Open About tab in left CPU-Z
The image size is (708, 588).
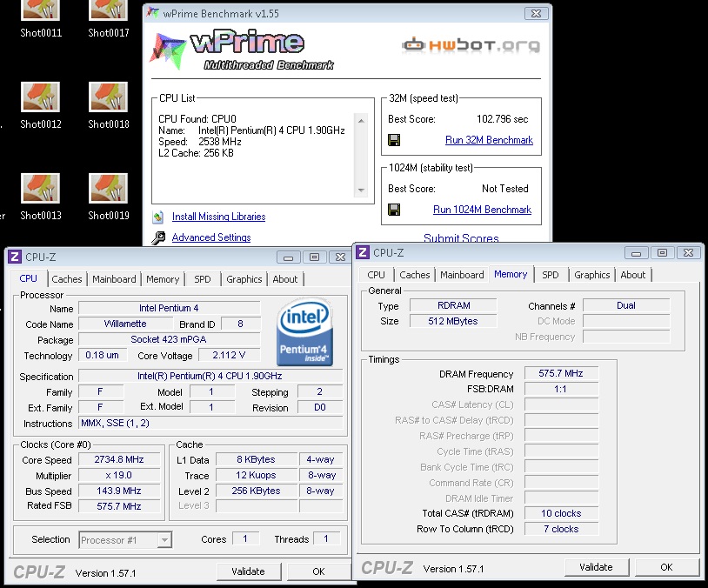(285, 279)
